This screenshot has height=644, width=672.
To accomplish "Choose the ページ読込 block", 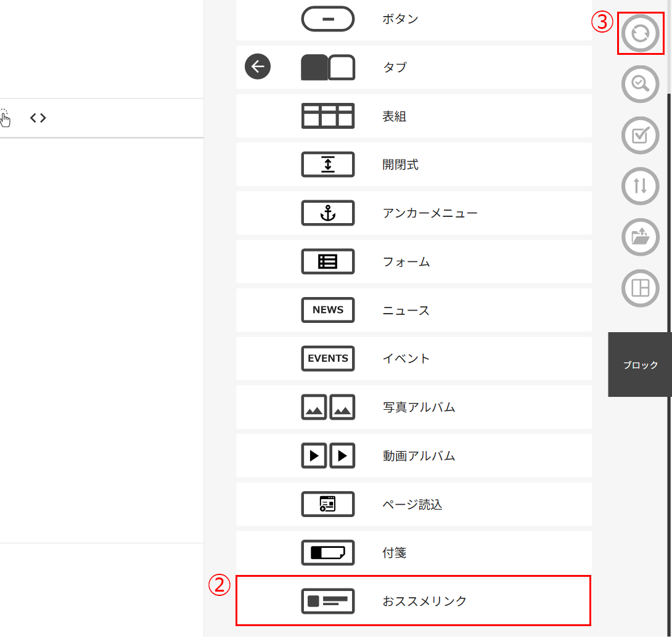I will (x=414, y=504).
